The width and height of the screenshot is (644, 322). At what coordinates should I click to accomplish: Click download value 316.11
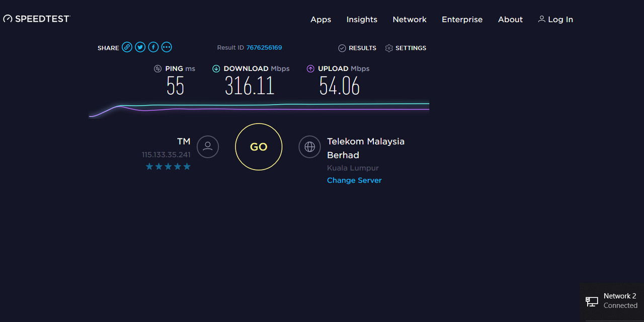click(250, 86)
